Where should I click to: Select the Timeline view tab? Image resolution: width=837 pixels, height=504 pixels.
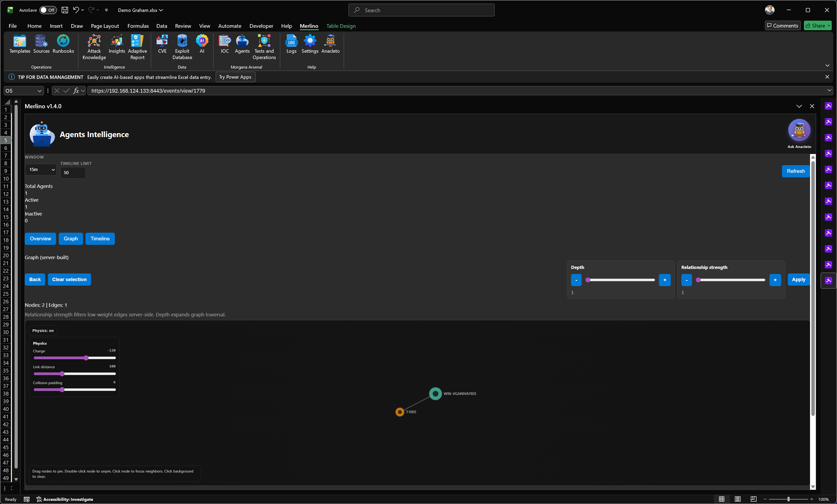tap(100, 239)
